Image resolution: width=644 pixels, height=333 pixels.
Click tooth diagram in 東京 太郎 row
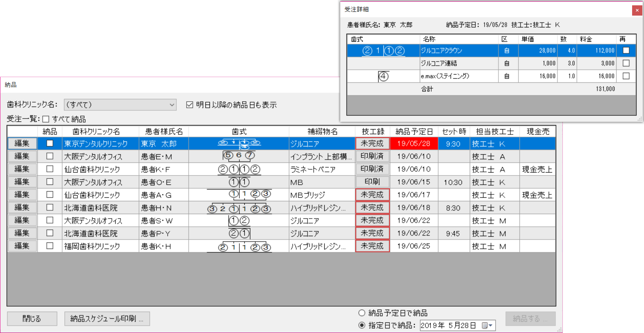pos(239,143)
